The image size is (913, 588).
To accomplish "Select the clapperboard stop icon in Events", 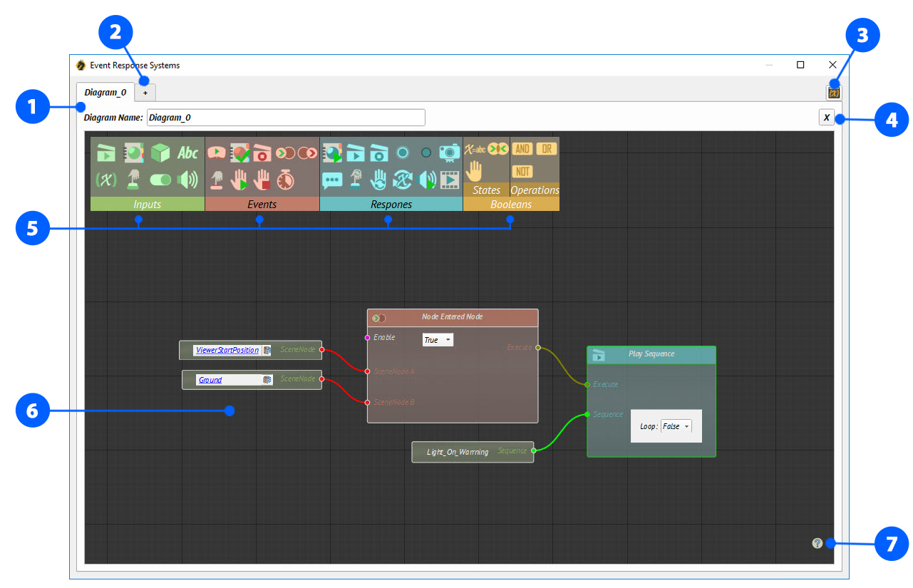I will [263, 153].
